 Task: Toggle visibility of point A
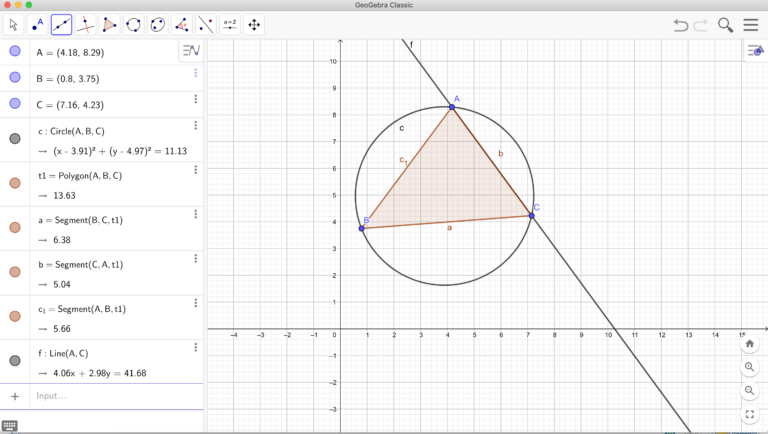(15, 51)
